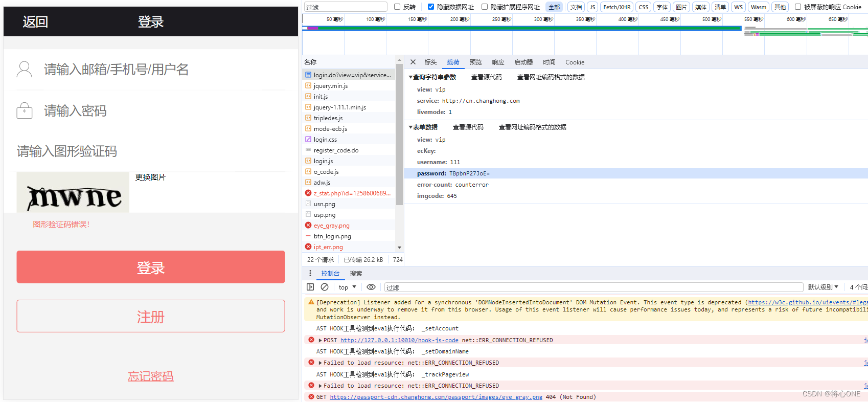This screenshot has height=402, width=868.
Task: Click the image icon beside usp.png
Action: [308, 214]
